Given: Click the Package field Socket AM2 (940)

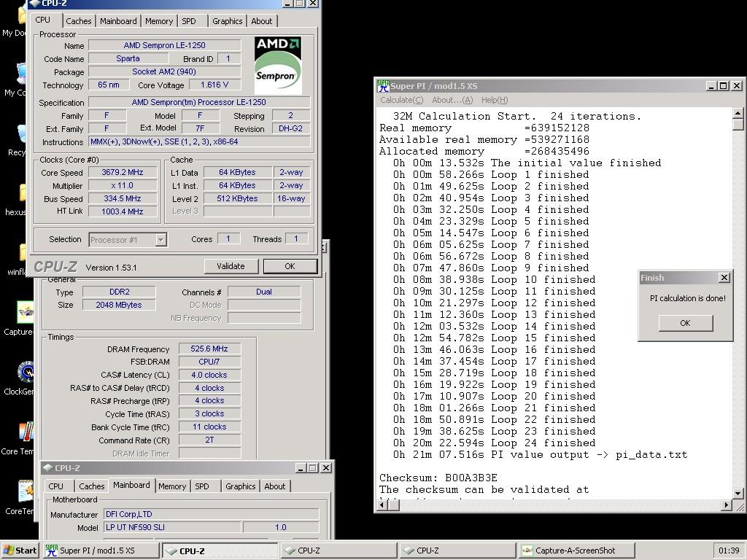Looking at the screenshot, I should pyautogui.click(x=164, y=72).
